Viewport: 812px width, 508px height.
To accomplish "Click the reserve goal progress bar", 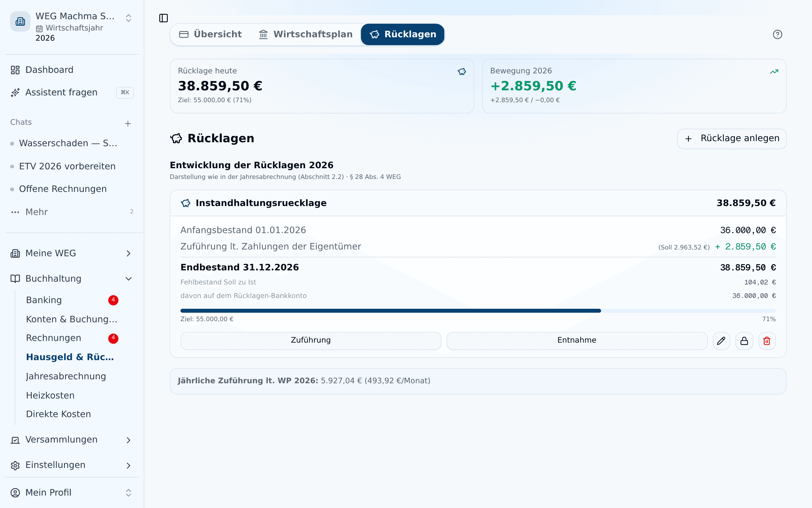I will 478,311.
